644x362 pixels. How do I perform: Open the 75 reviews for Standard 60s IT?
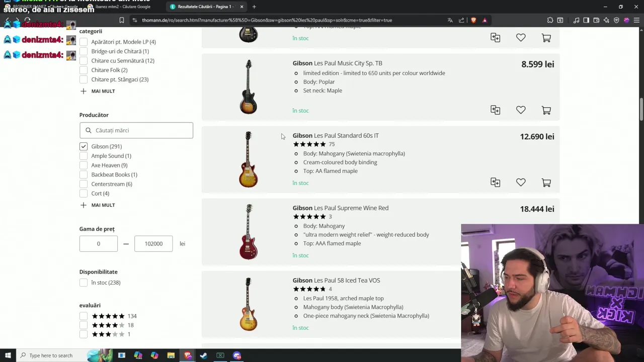(332, 144)
